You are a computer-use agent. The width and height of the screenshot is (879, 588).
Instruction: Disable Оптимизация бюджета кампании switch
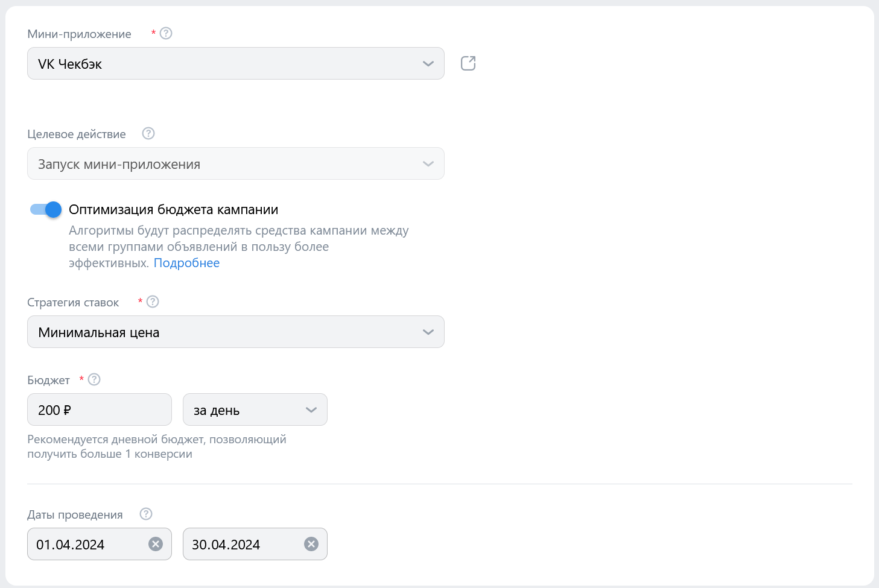tap(46, 209)
